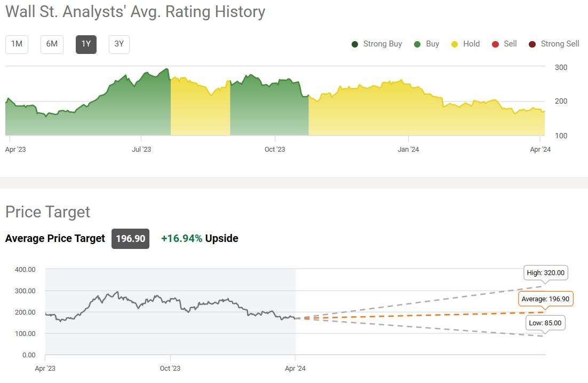The image size is (588, 383).
Task: Click the High: 320.00 target label
Action: (546, 273)
